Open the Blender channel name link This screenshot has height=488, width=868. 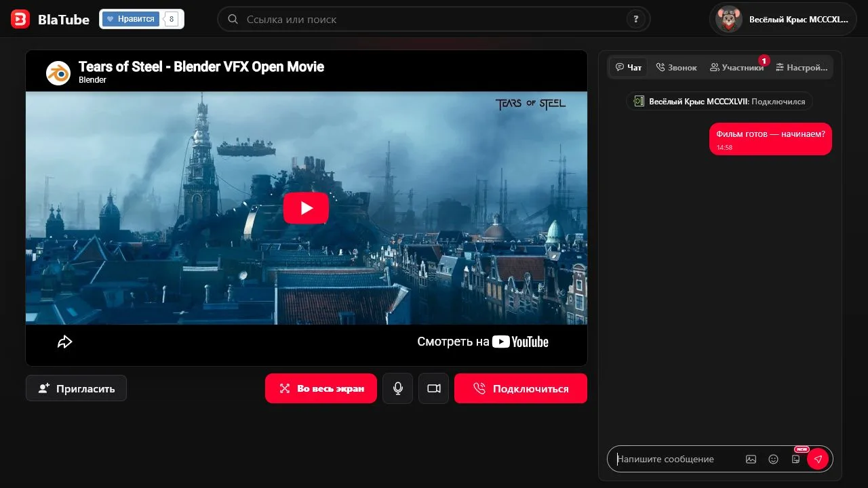point(92,80)
